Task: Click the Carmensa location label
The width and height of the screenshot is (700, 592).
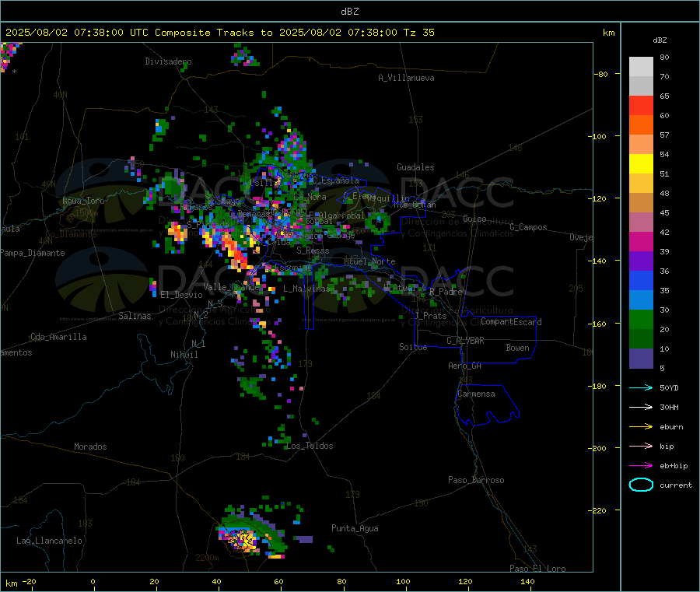Action: click(476, 394)
